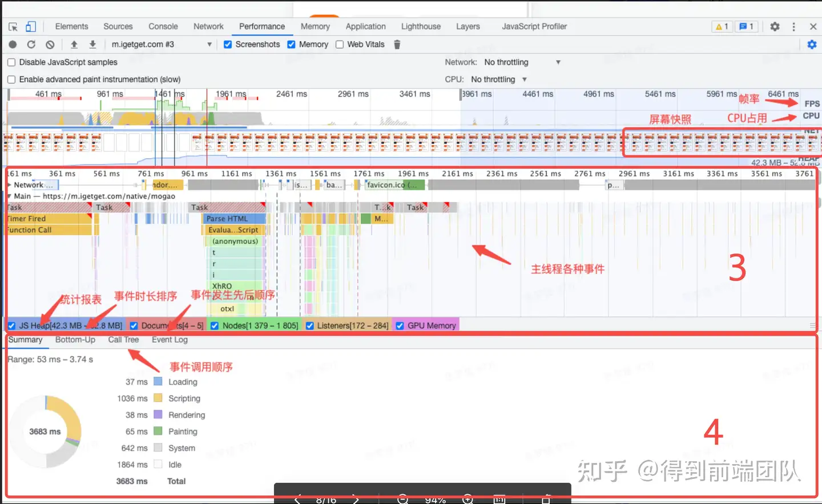
Task: Click the blue message count badge
Action: pyautogui.click(x=747, y=26)
